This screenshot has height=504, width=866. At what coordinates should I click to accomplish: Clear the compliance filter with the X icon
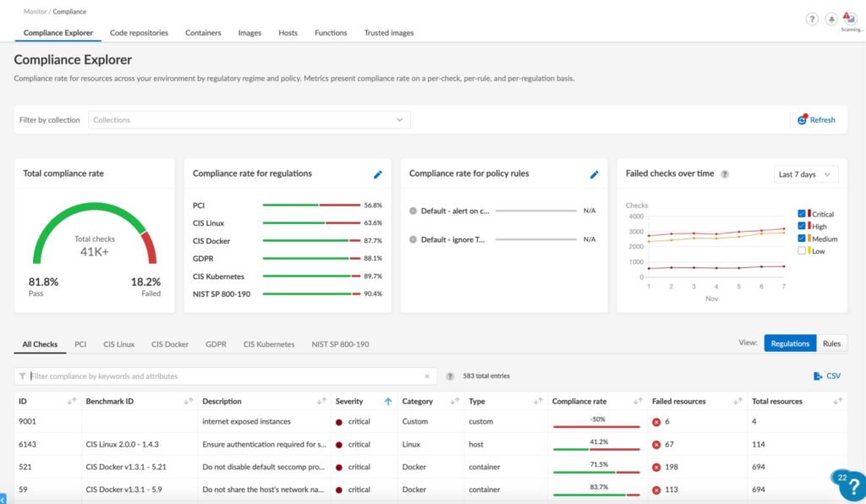[427, 376]
